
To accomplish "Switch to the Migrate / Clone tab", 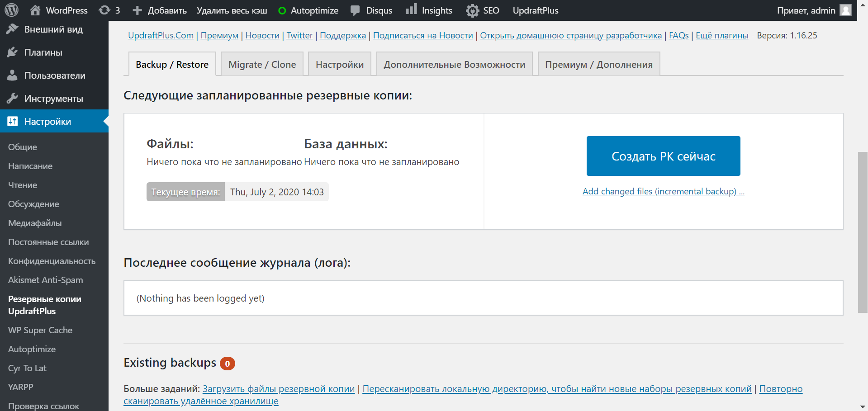I will 262,65.
